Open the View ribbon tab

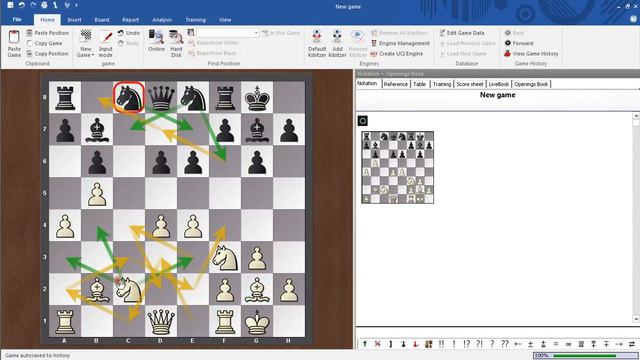(x=225, y=20)
